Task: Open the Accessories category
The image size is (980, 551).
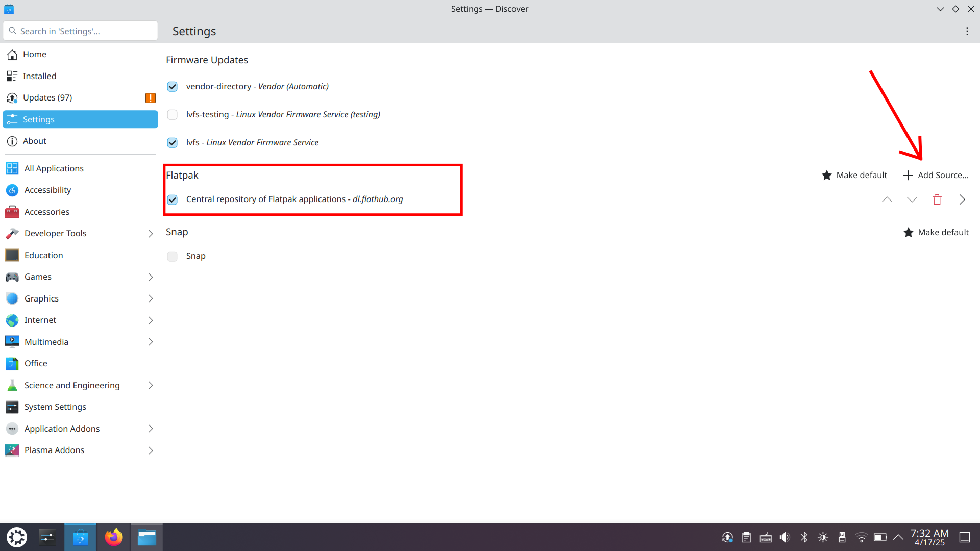Action: [80, 212]
